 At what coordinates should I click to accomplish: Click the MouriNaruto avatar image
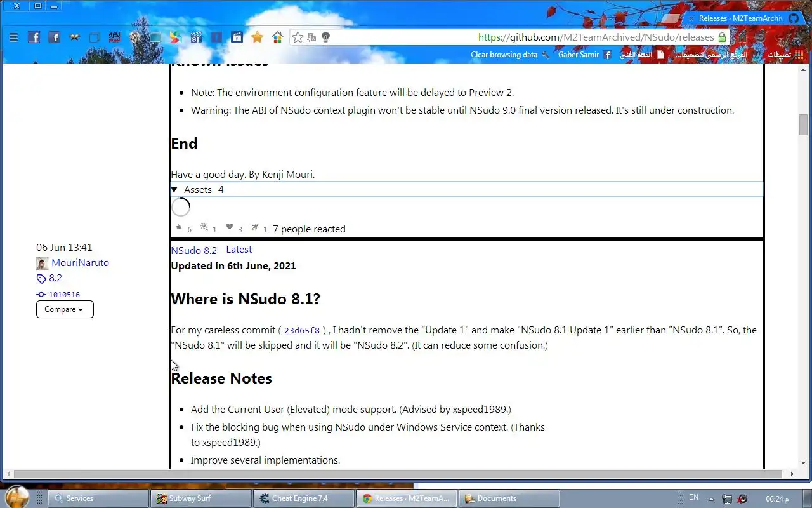tap(42, 264)
